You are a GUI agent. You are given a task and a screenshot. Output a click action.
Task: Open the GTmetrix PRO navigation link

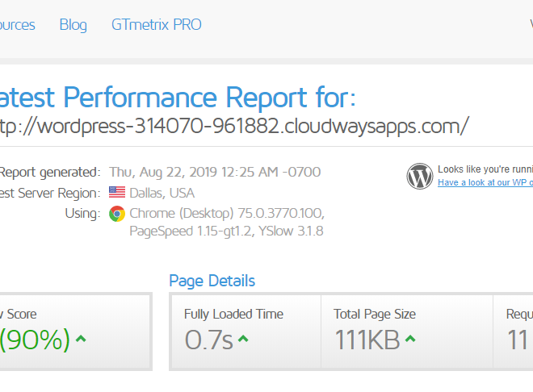coord(157,25)
